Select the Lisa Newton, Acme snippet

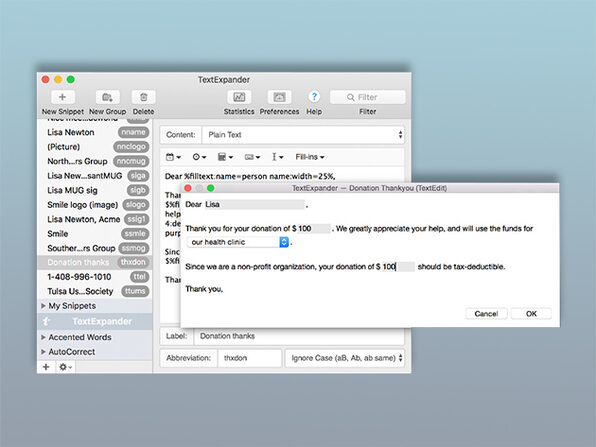(x=95, y=219)
